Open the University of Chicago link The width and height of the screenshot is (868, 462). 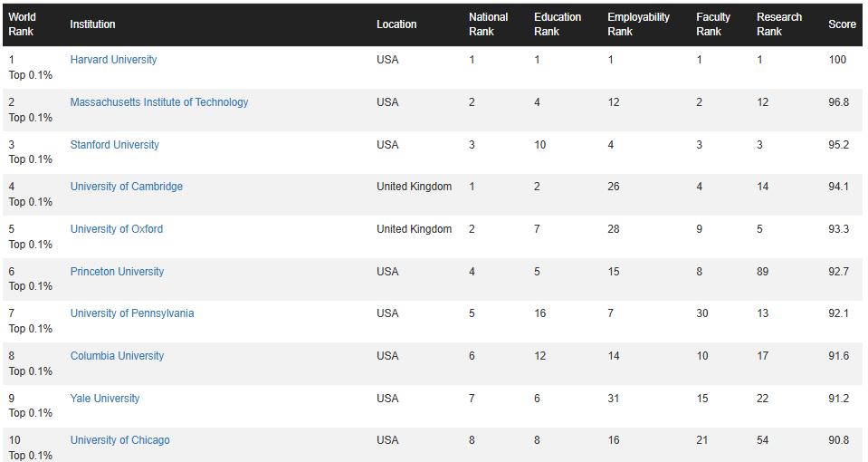pyautogui.click(x=119, y=440)
